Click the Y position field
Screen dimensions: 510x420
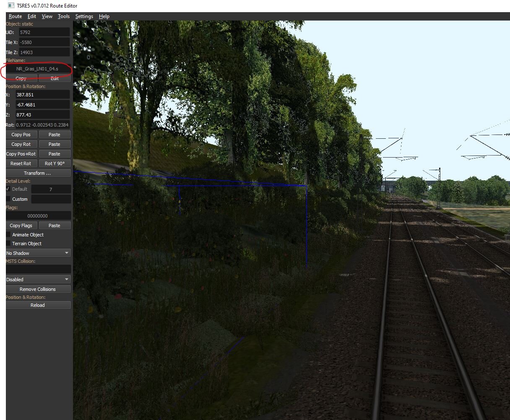(x=42, y=105)
